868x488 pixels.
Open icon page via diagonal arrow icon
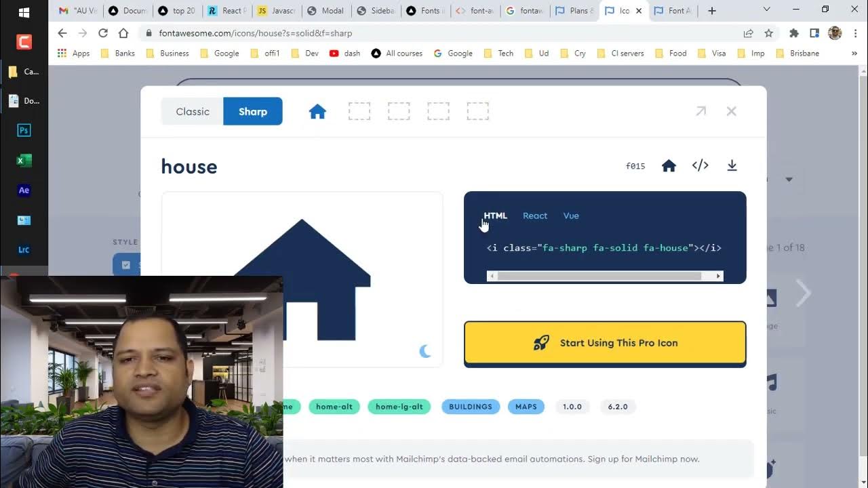(701, 111)
